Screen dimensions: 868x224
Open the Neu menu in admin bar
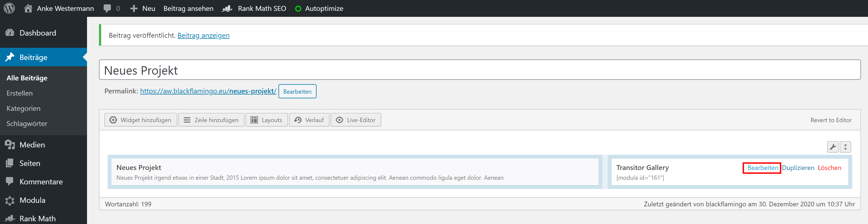(148, 8)
